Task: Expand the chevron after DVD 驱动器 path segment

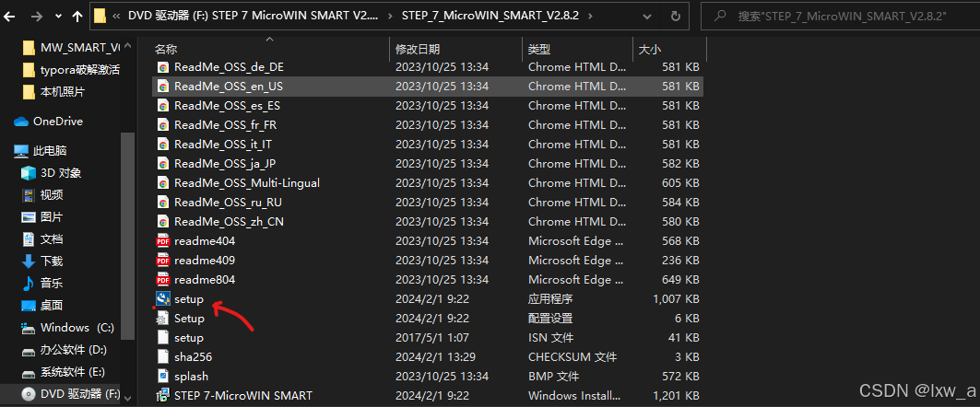Action: pos(390,17)
